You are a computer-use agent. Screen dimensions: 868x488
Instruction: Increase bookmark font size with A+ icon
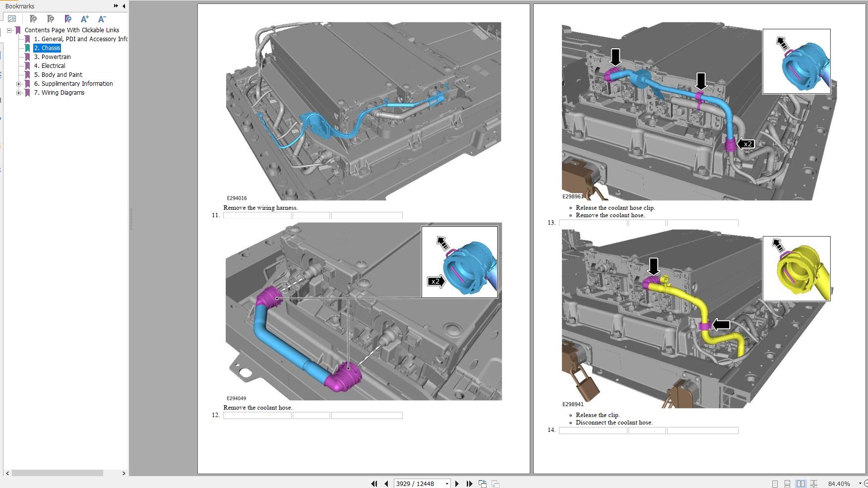(x=85, y=19)
